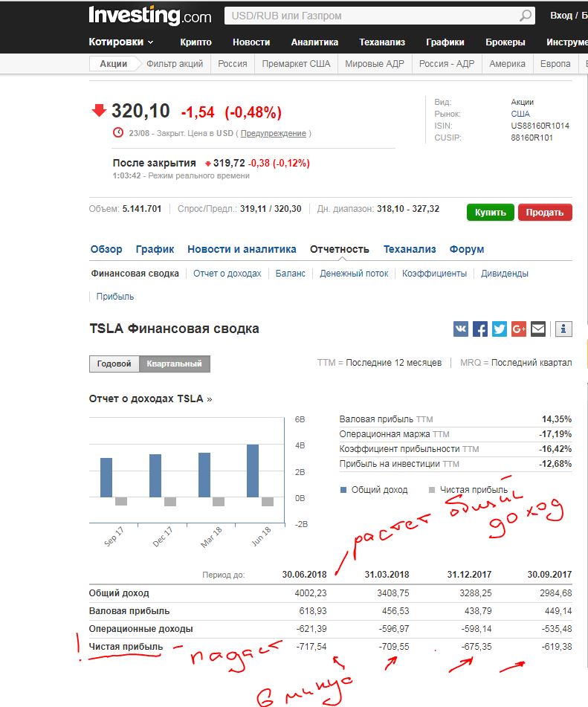Switch to the График tab
Screen dimensions: 588x707
tap(155, 249)
